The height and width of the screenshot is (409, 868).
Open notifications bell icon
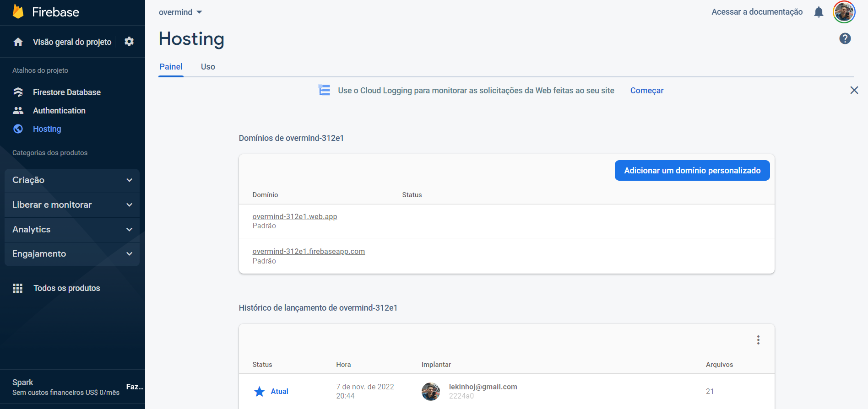819,12
